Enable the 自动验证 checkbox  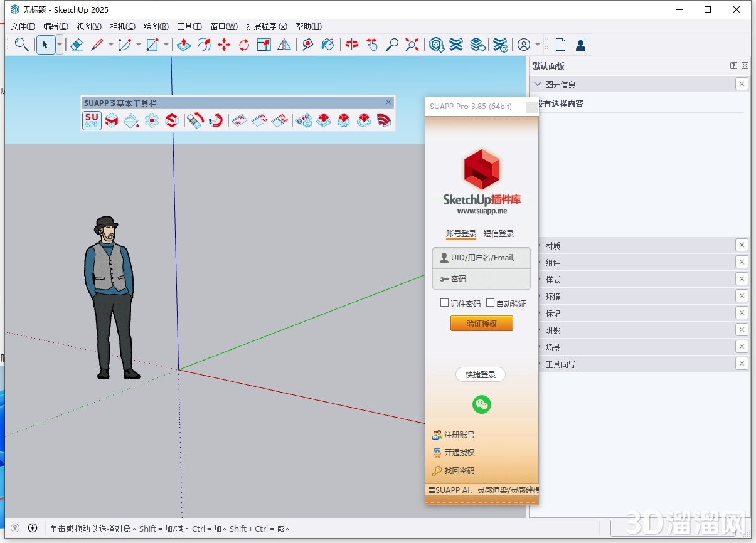(491, 303)
